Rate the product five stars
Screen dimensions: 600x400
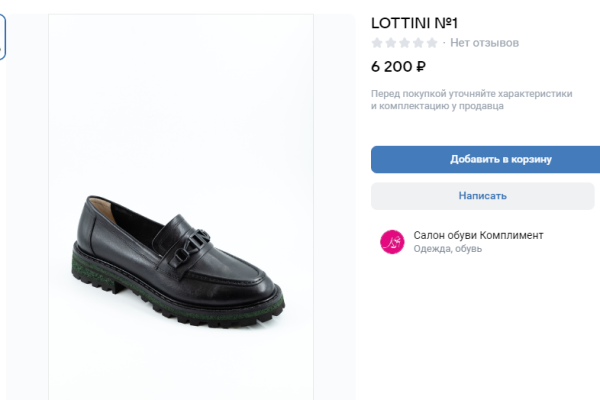click(431, 43)
